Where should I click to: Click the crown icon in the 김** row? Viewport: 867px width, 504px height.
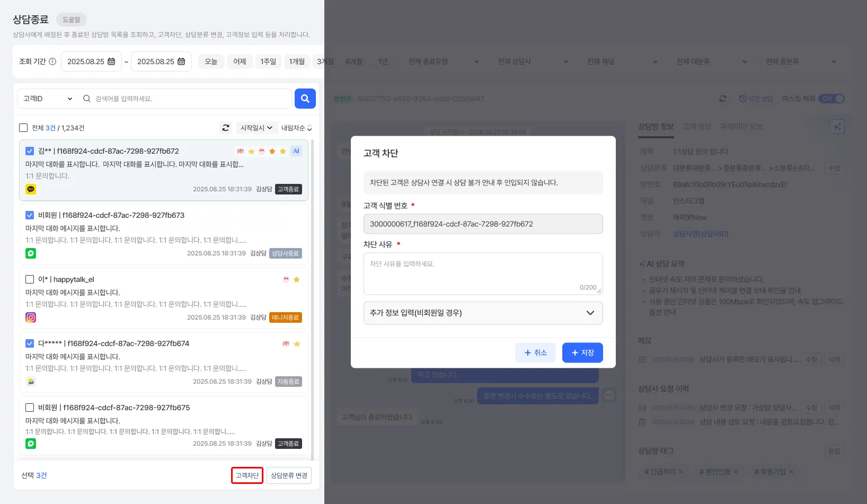[251, 151]
